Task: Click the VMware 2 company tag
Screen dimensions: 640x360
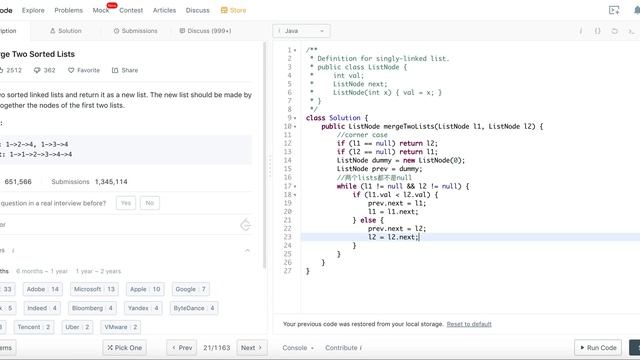Action: click(121, 327)
